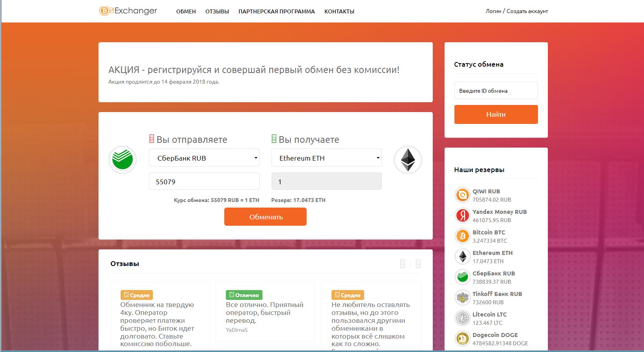
Task: Click the Средне badge on first review
Action: click(x=137, y=295)
